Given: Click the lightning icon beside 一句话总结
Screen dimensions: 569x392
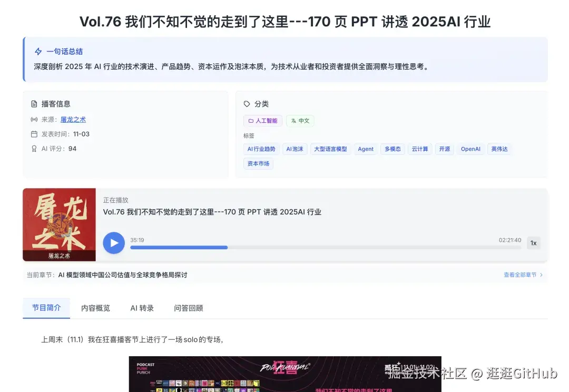Looking at the screenshot, I should (37, 52).
